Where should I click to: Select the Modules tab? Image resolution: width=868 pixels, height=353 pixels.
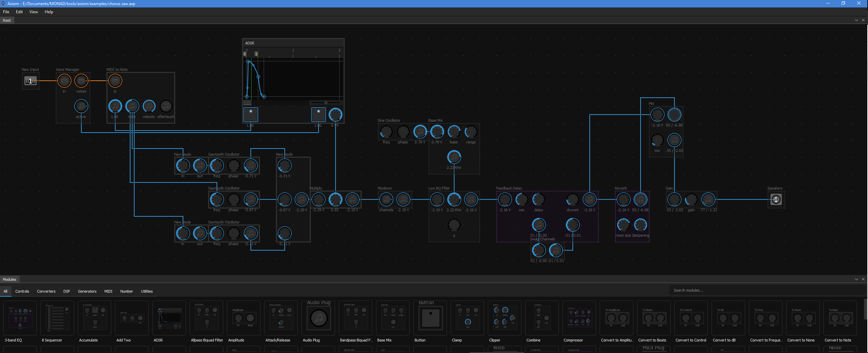click(9, 279)
